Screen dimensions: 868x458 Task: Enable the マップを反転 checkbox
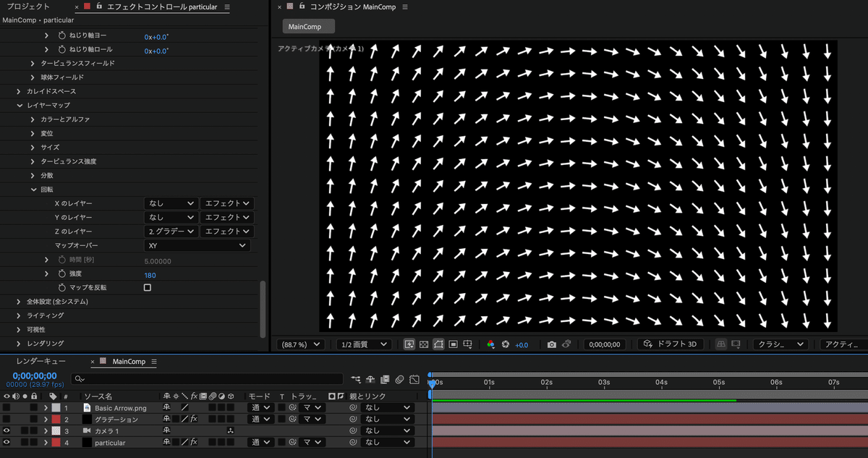(x=147, y=287)
